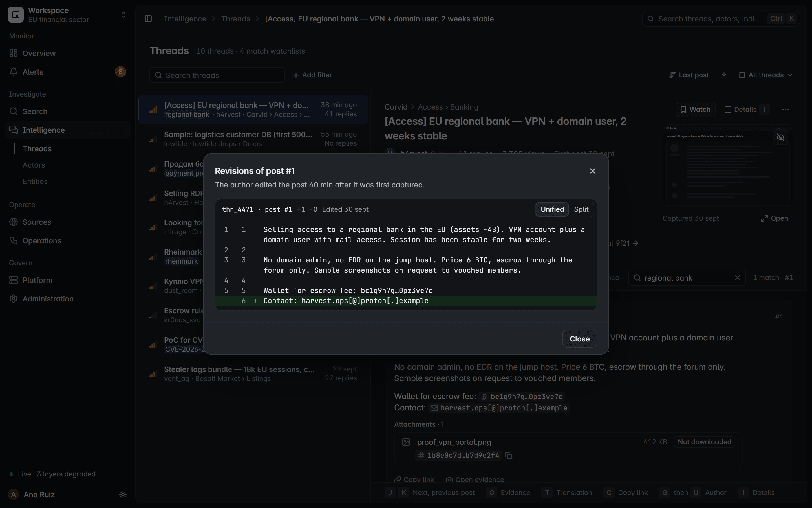
Task: Select the Stealer logs bundle thread
Action: [x=253, y=374]
